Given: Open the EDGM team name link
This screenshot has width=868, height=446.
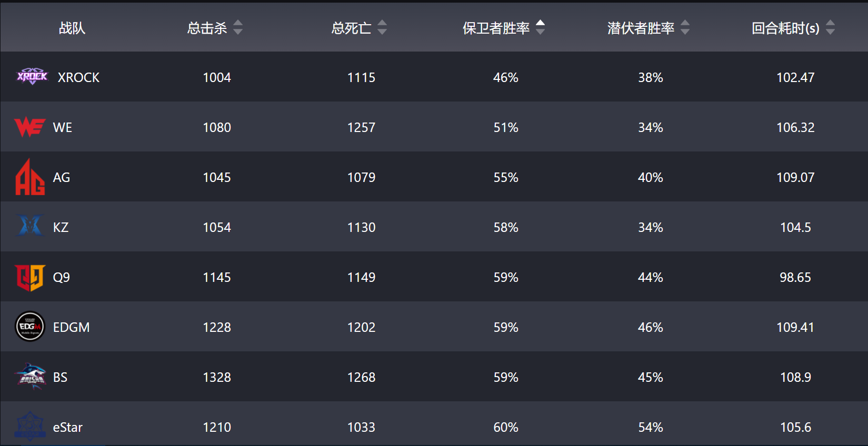Looking at the screenshot, I should click(71, 327).
